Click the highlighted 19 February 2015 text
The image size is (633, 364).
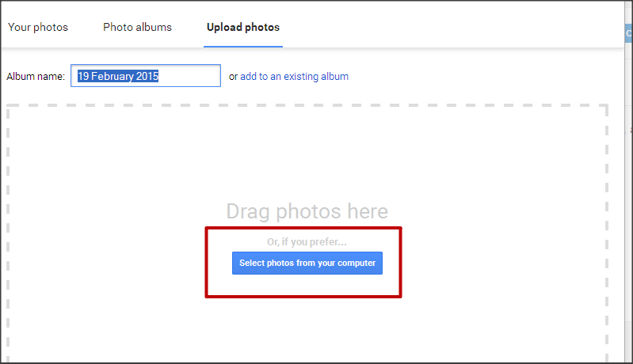click(x=118, y=76)
